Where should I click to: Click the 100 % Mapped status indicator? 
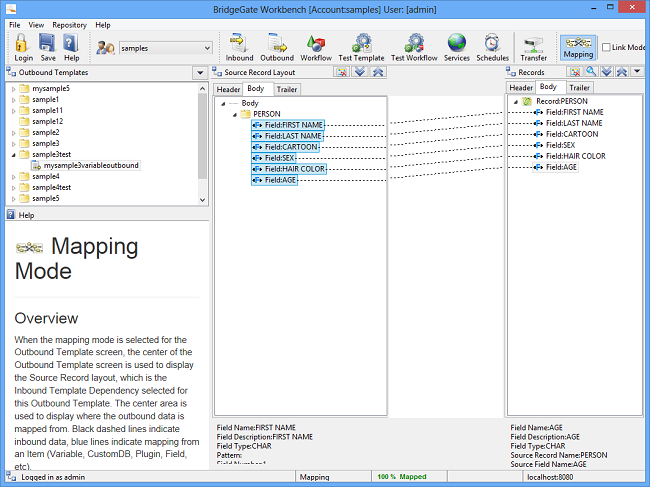402,477
